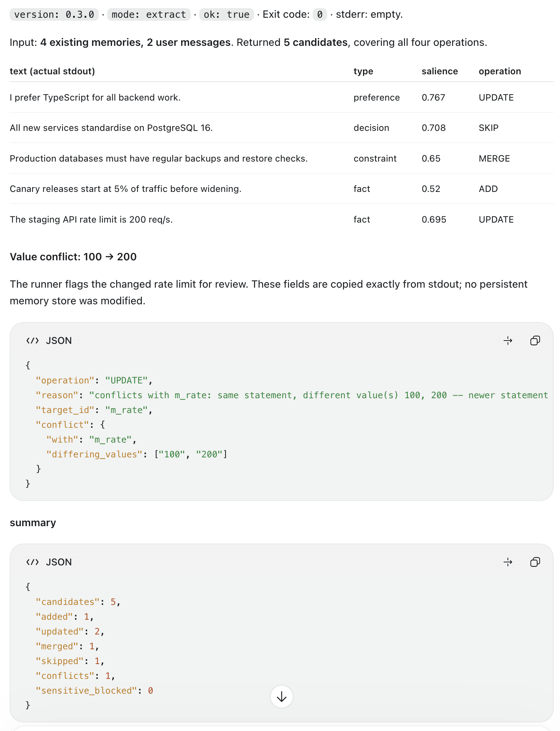Click the '"updated": 2' line
The width and height of the screenshot is (560, 731).
pyautogui.click(x=70, y=631)
